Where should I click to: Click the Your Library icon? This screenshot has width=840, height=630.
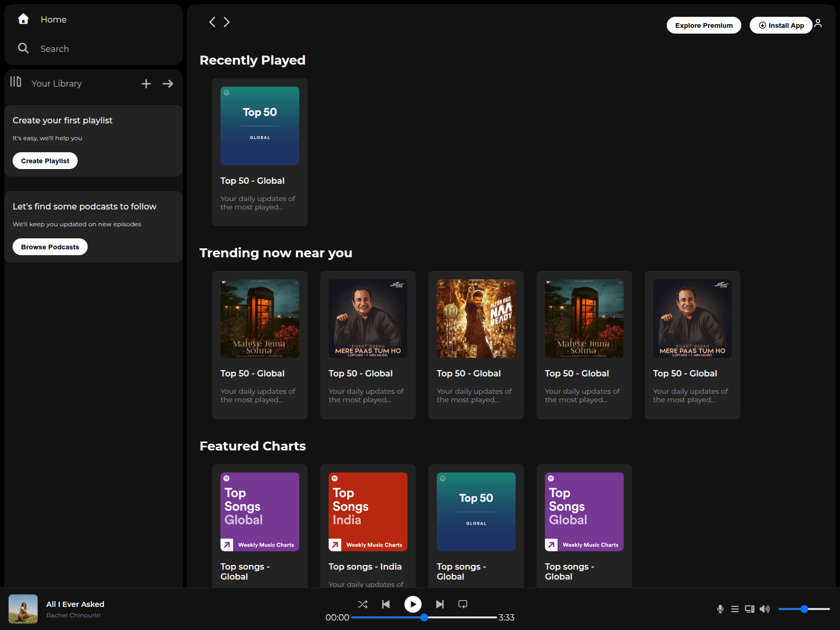pos(16,81)
